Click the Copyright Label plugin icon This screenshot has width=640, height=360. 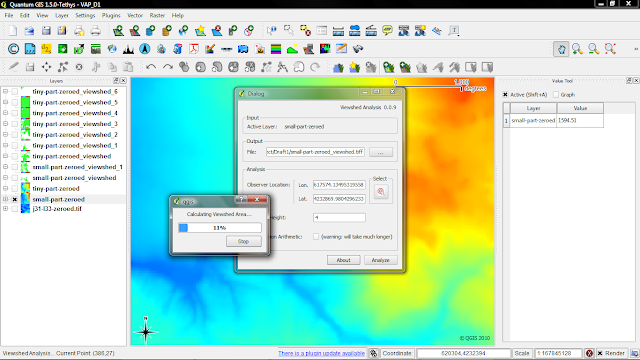click(x=13, y=49)
